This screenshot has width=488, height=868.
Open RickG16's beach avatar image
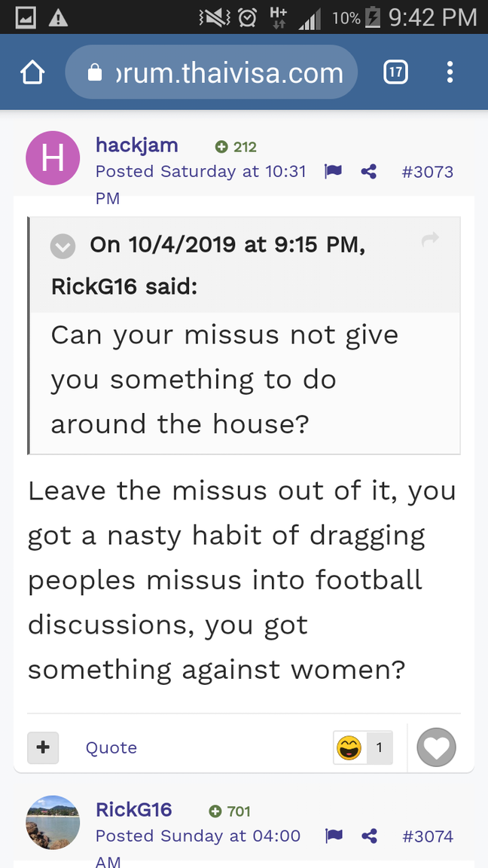pyautogui.click(x=53, y=823)
